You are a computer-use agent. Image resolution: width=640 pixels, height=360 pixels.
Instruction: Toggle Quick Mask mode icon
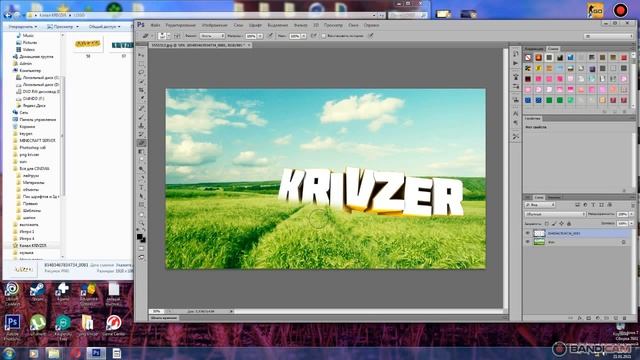[141, 248]
